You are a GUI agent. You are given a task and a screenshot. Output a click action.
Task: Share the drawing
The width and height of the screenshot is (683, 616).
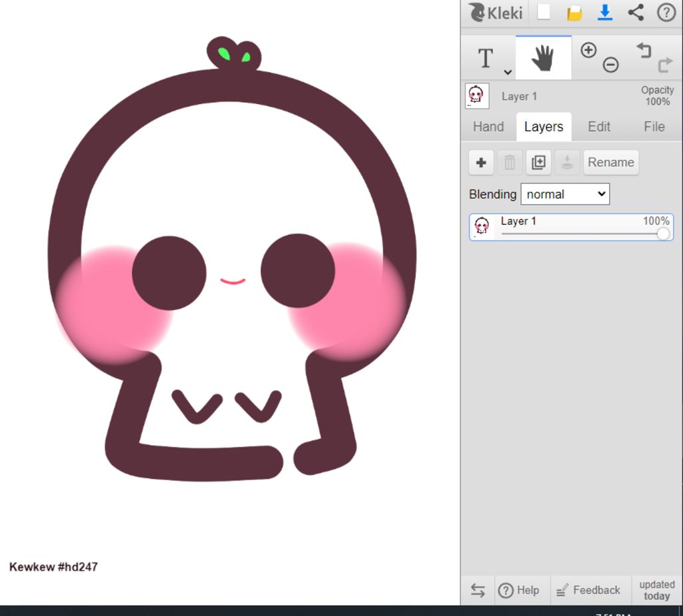point(636,13)
